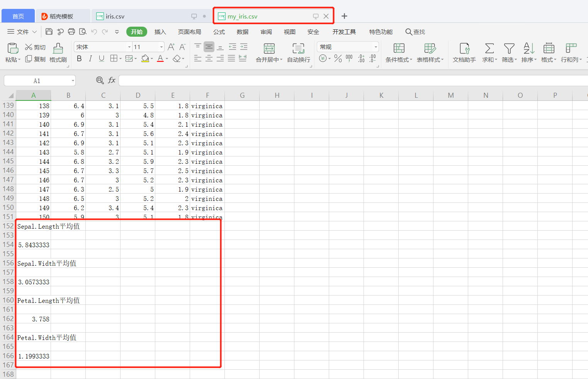Click the insert function fx icon
Image resolution: width=588 pixels, height=379 pixels.
tap(112, 80)
